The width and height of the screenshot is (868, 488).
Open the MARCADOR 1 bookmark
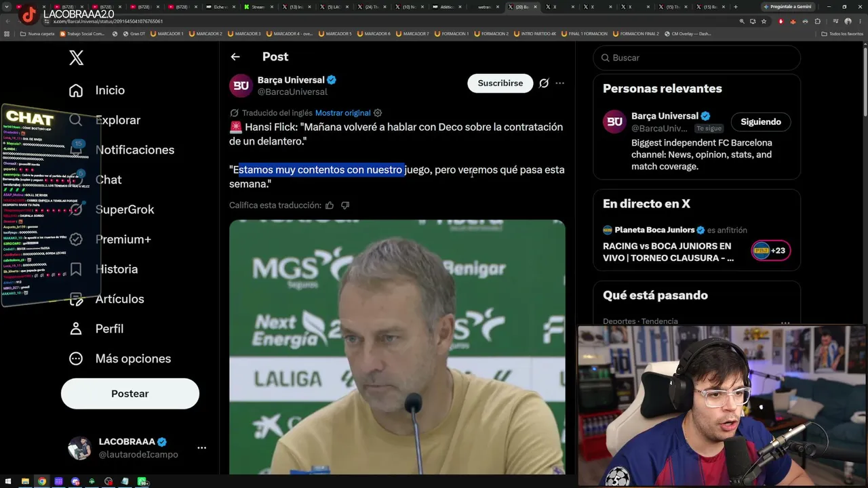tap(167, 33)
